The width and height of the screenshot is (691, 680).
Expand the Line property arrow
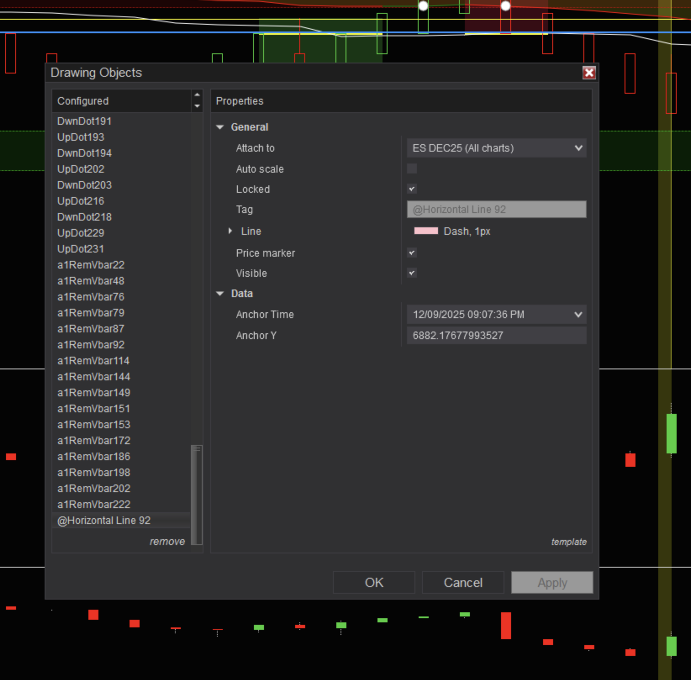[230, 231]
